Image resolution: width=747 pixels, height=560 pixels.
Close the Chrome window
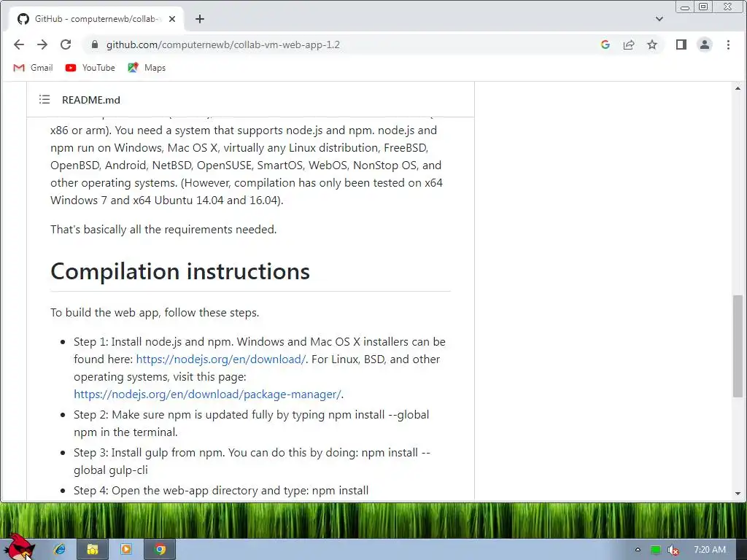pos(727,7)
